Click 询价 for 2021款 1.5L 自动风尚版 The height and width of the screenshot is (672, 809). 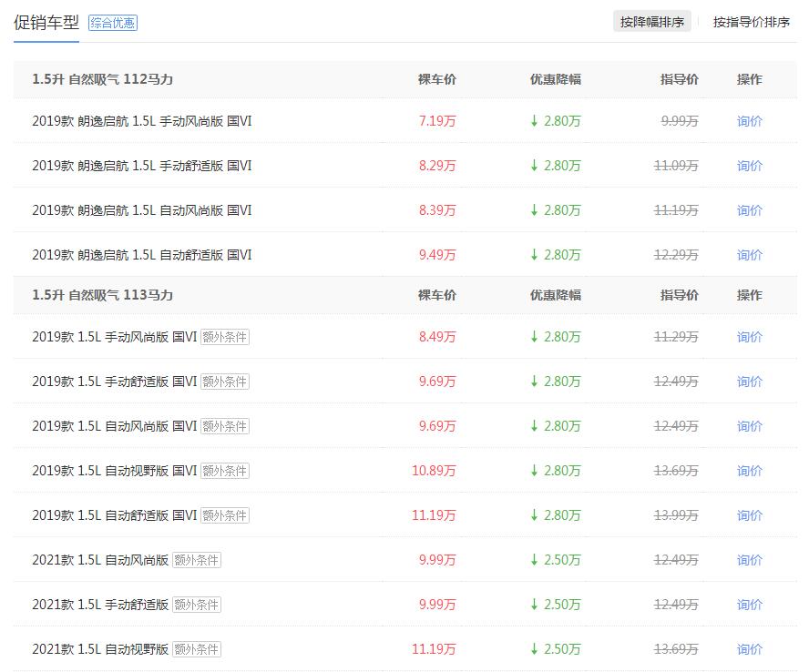coord(749,560)
